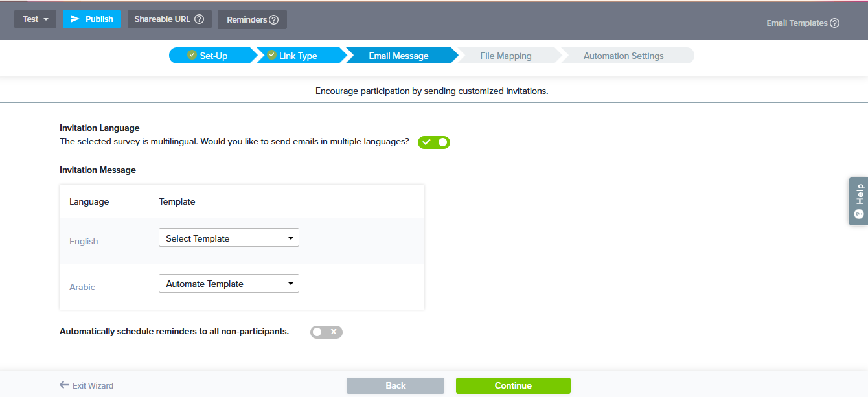
Task: Click the Exit Wizard link text
Action: (x=93, y=386)
